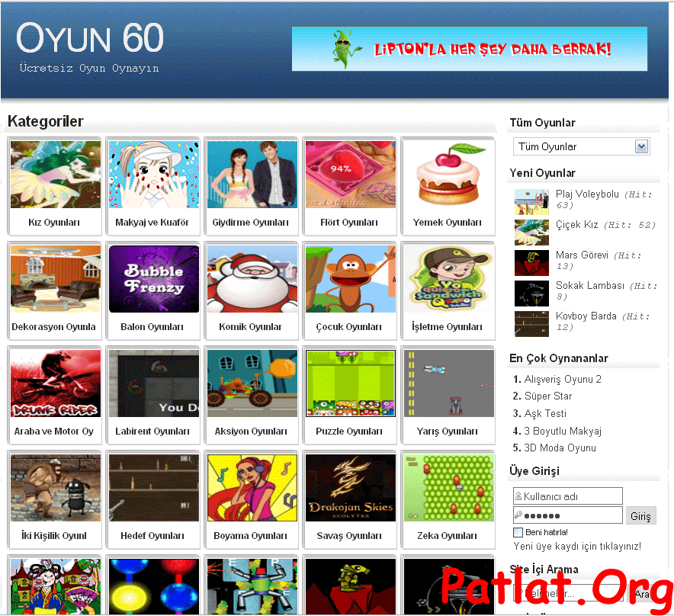Open the Aksiyon Oyunları truck image

point(252,383)
